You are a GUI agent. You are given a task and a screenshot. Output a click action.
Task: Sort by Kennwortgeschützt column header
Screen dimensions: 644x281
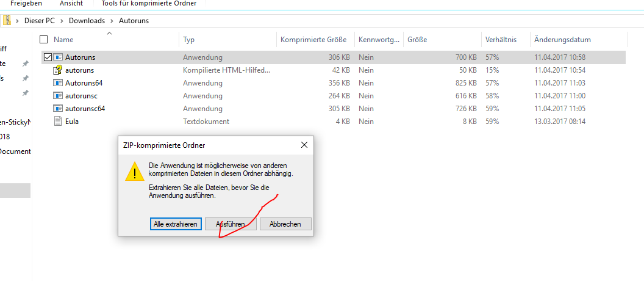[379, 40]
